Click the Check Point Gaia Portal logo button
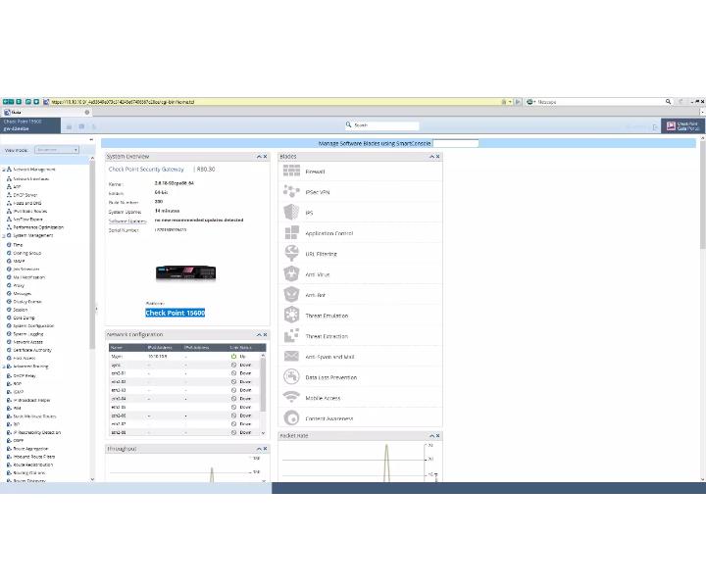 pos(682,125)
